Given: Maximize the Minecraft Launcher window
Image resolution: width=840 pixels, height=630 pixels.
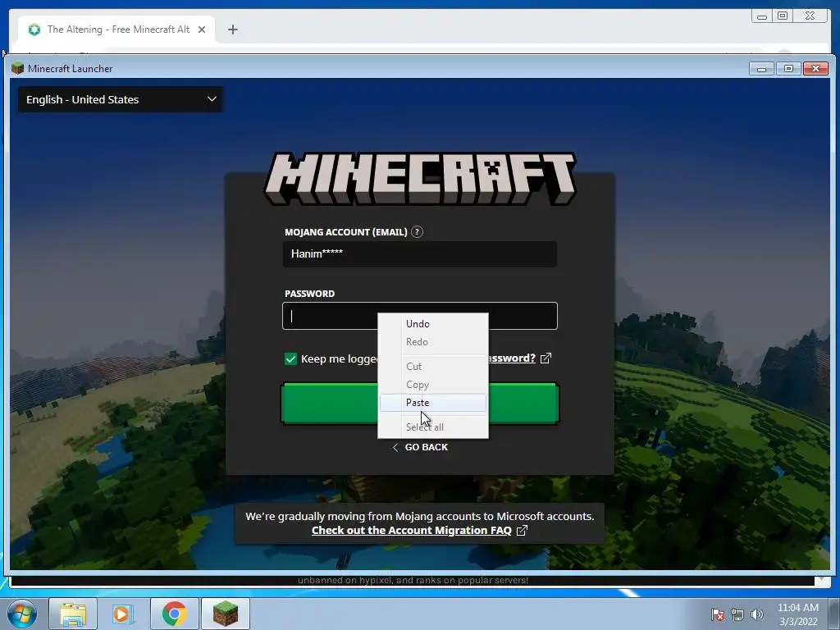Looking at the screenshot, I should tap(788, 69).
